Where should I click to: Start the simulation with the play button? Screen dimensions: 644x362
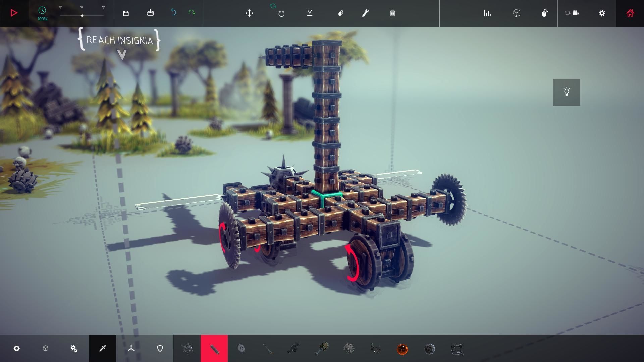click(x=14, y=13)
